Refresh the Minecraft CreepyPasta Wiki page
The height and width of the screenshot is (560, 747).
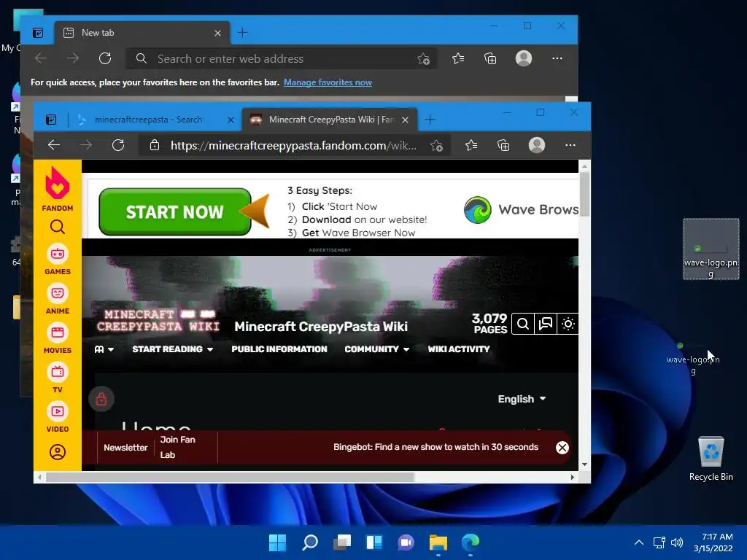point(118,145)
